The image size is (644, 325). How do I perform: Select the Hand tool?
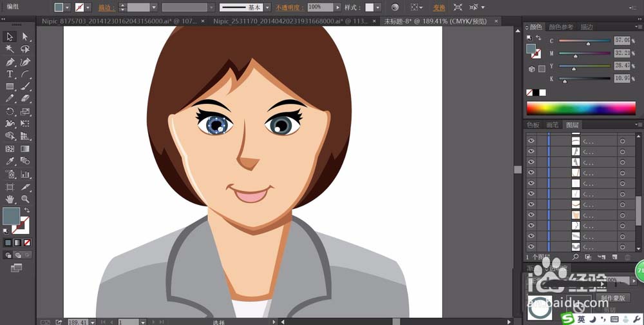pos(10,199)
